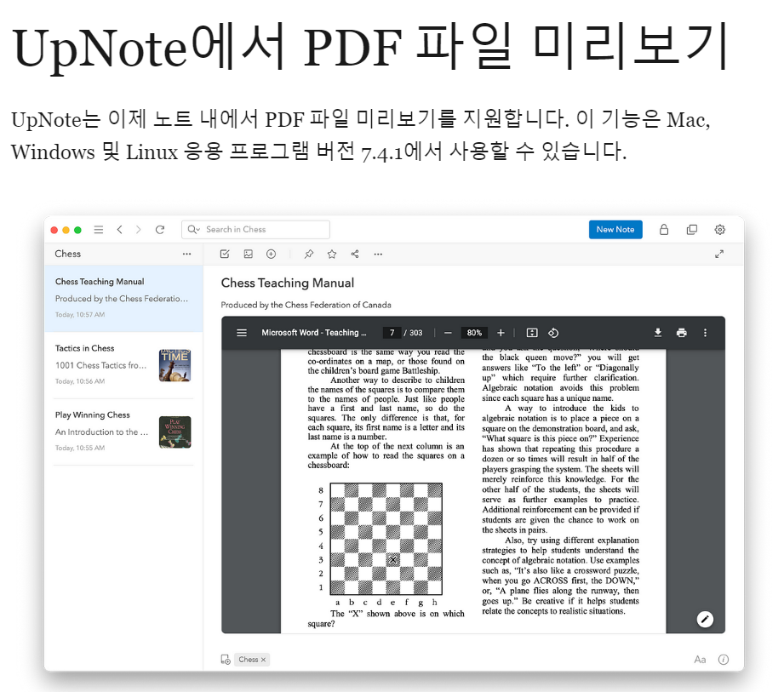This screenshot has width=784, height=692.
Task: Click the Search in Chess field
Action: point(255,230)
